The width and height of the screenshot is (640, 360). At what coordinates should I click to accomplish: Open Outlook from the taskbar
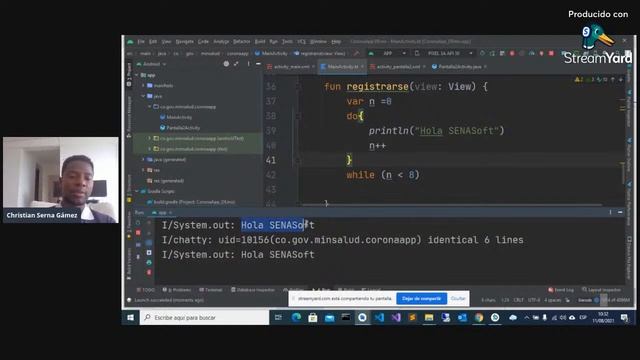pos(462,317)
